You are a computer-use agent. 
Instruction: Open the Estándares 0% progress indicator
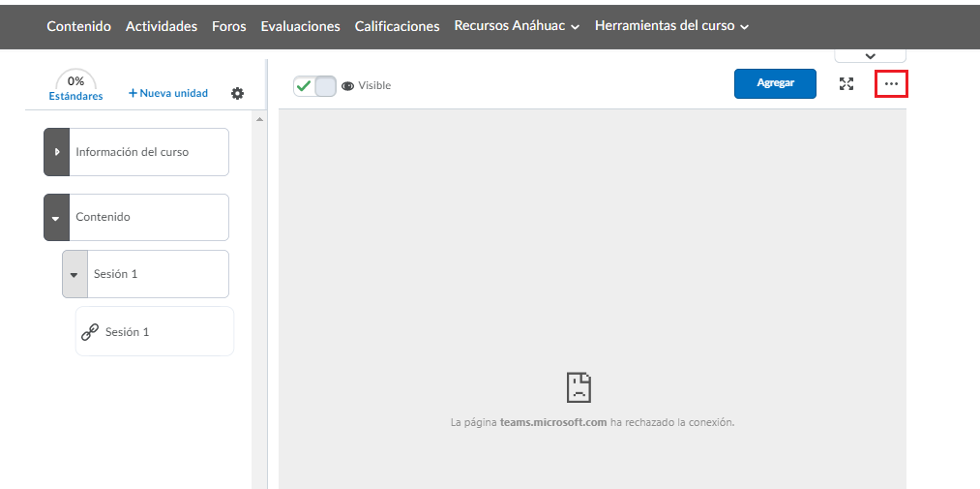click(75, 86)
